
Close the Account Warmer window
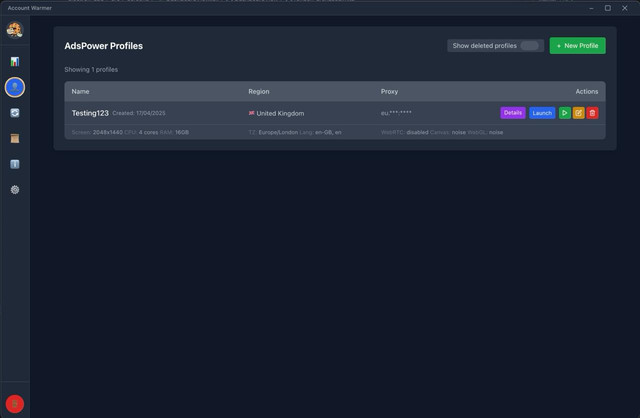(624, 8)
